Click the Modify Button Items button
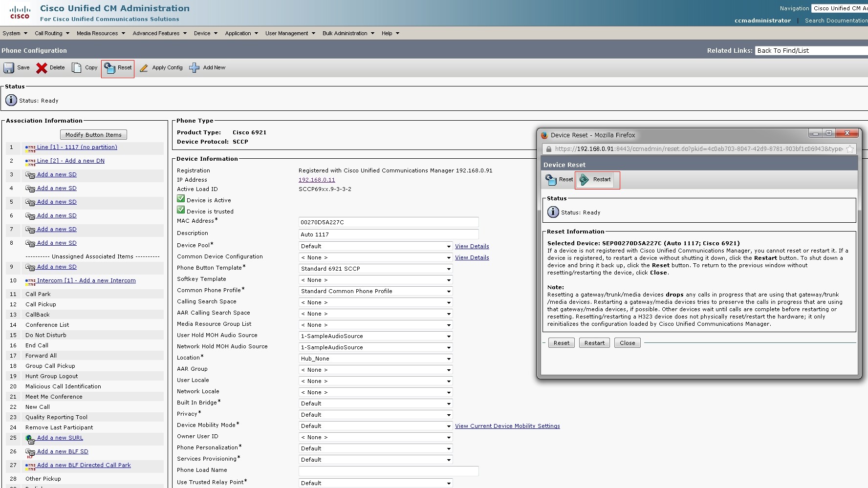The width and height of the screenshot is (868, 488). click(93, 135)
